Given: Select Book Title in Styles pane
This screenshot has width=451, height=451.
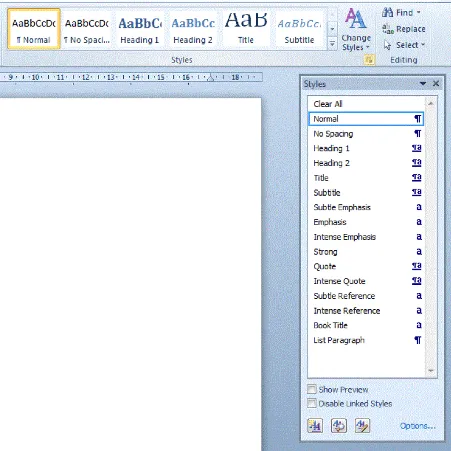Looking at the screenshot, I should click(366, 325).
